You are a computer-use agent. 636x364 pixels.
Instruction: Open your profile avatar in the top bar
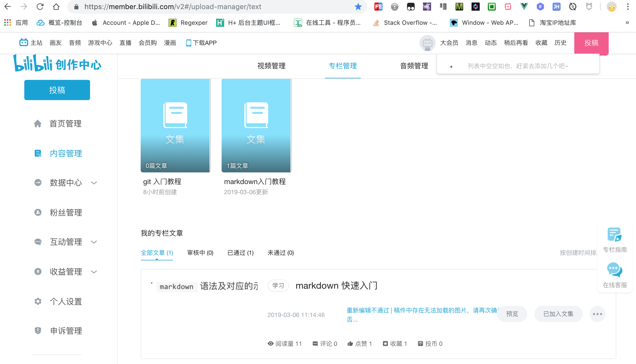pyautogui.click(x=427, y=43)
